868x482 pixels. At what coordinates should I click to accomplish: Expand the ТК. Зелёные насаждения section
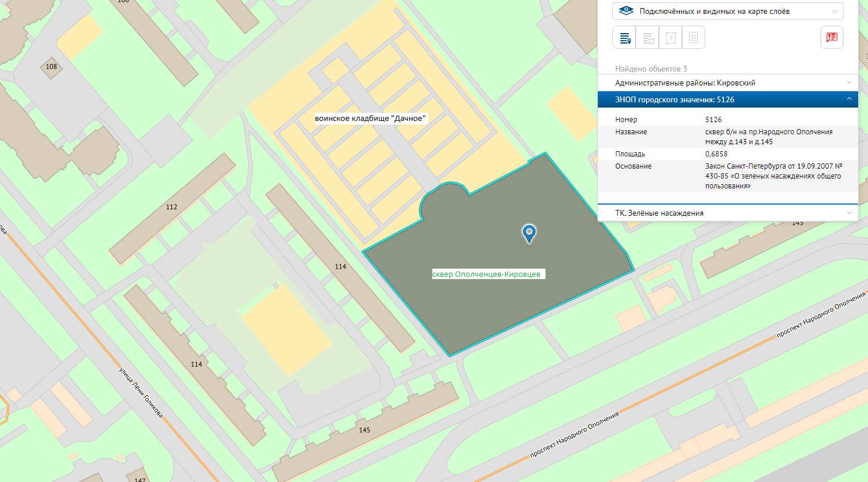pyautogui.click(x=727, y=213)
